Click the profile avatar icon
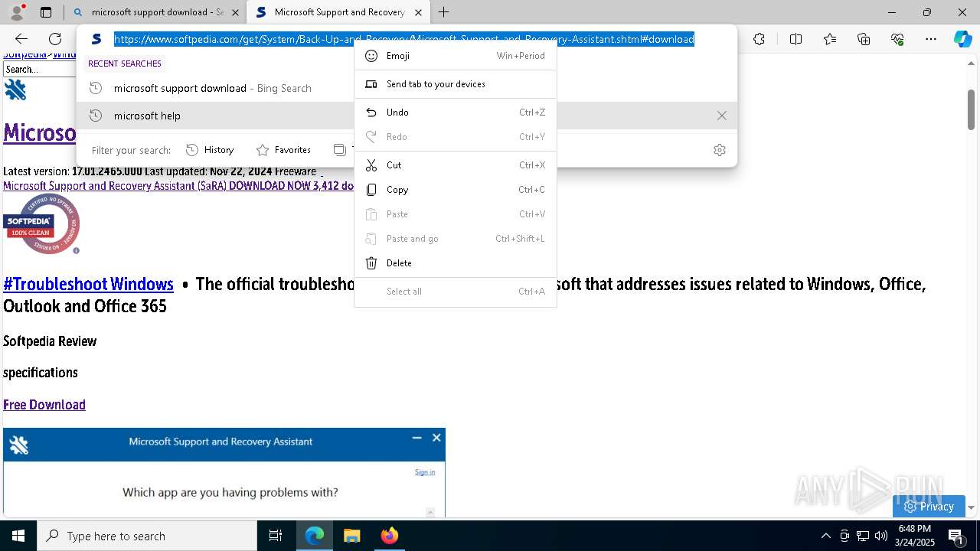The height and width of the screenshot is (551, 980). (x=17, y=12)
